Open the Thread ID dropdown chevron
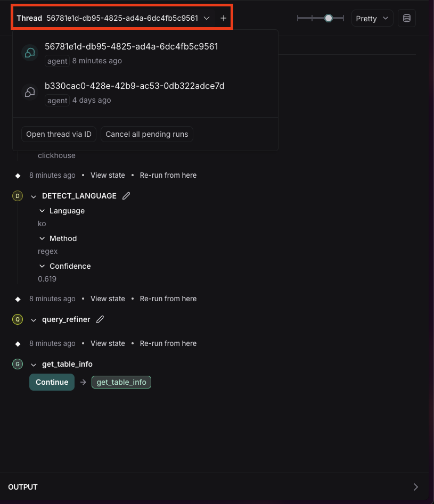The width and height of the screenshot is (434, 504). (207, 18)
